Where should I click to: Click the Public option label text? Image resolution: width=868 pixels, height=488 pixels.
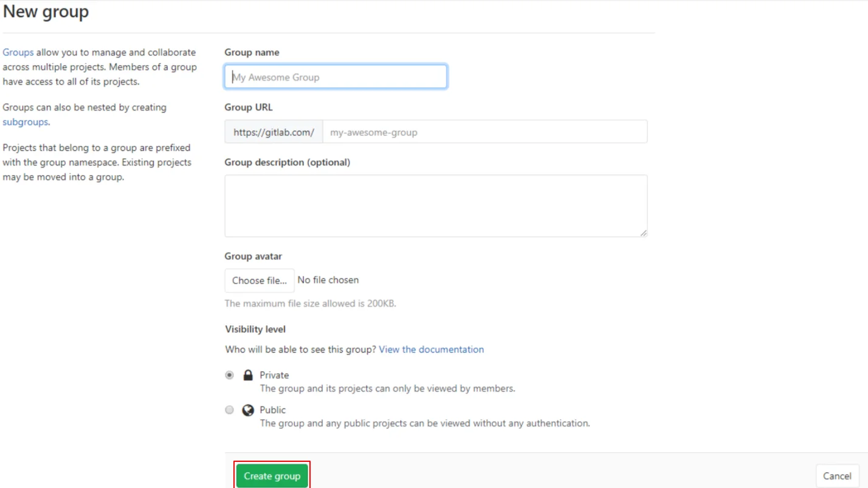pyautogui.click(x=272, y=410)
